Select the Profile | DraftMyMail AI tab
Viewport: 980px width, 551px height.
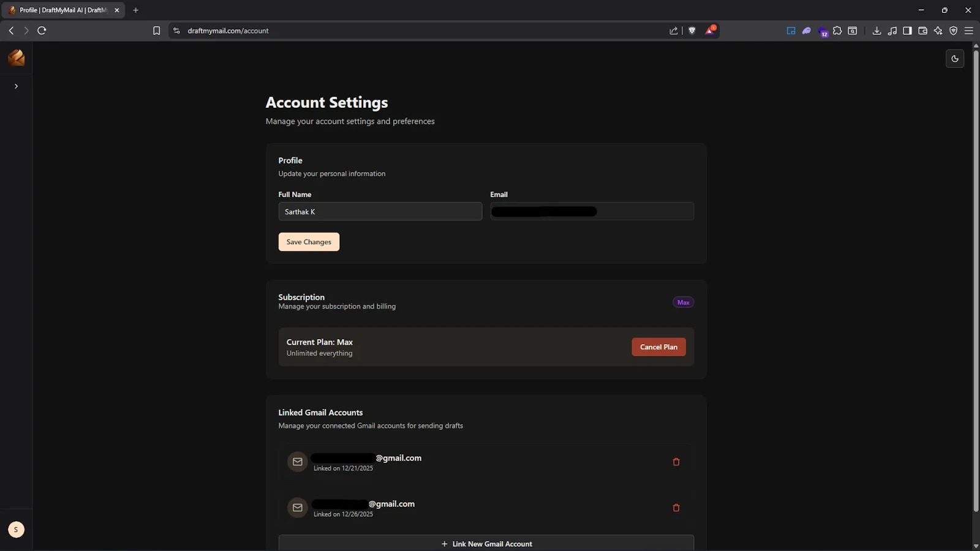(x=63, y=10)
